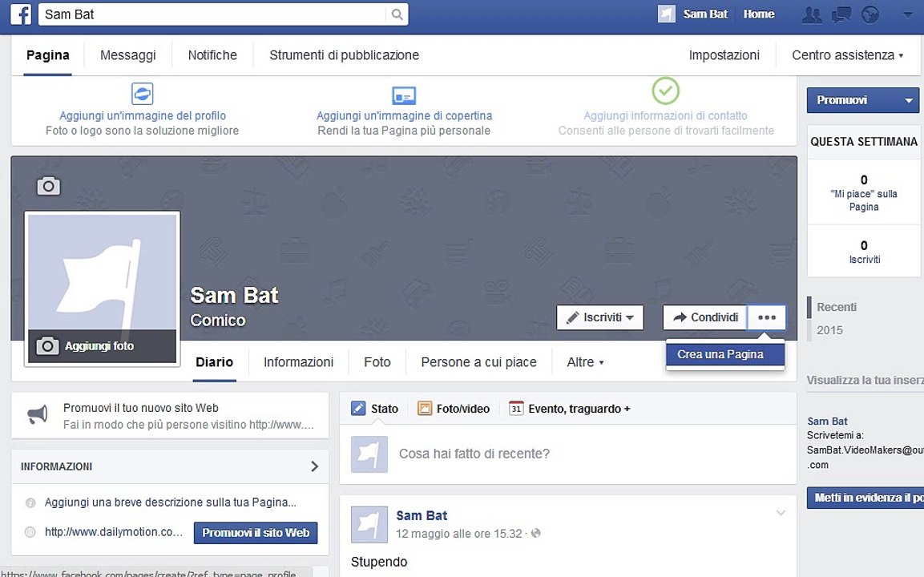Click the Condividi button
Image resolution: width=924 pixels, height=577 pixels.
point(704,317)
